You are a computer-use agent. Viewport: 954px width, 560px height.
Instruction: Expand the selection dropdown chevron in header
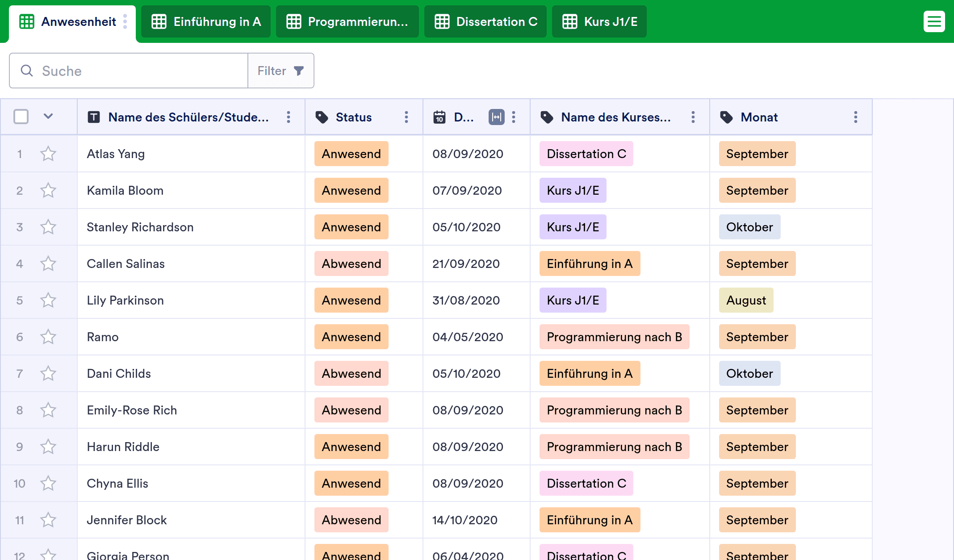(48, 117)
